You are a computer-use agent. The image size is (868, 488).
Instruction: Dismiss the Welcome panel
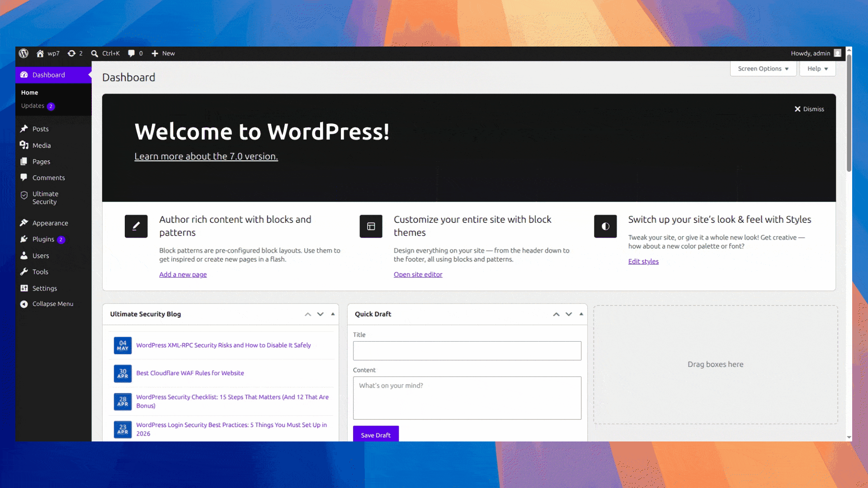pyautogui.click(x=809, y=109)
